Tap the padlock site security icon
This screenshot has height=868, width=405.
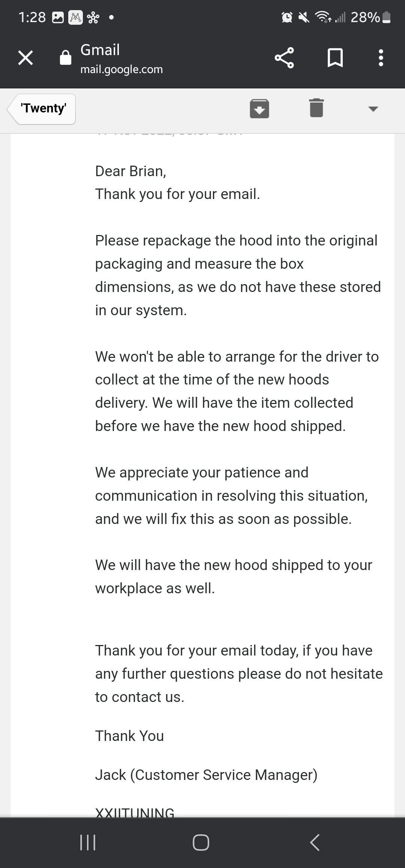[x=66, y=58]
